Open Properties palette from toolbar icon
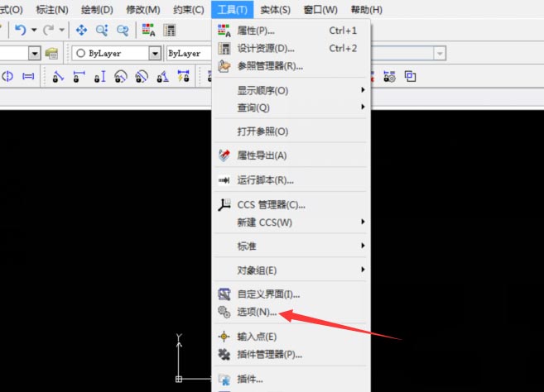544x392 pixels. [149, 30]
